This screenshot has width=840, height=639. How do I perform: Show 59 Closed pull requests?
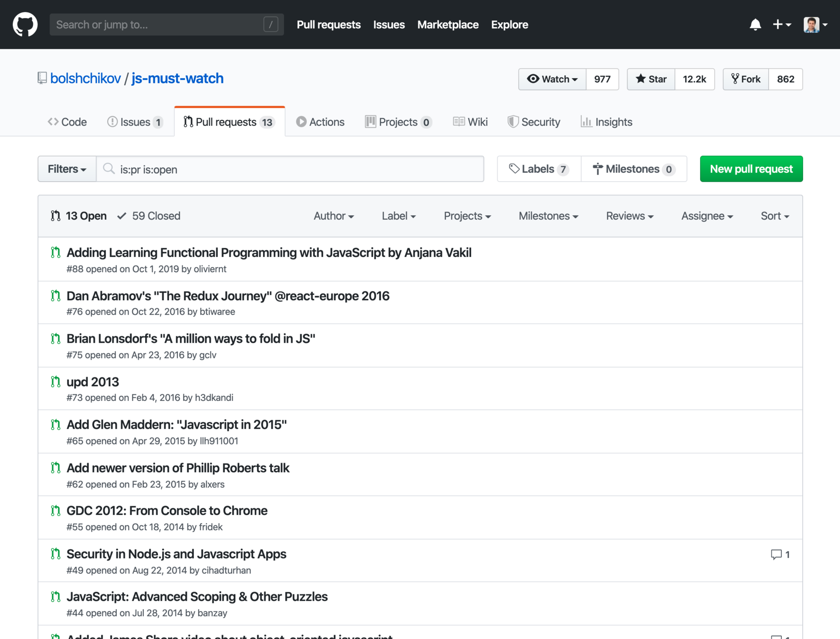pyautogui.click(x=149, y=216)
